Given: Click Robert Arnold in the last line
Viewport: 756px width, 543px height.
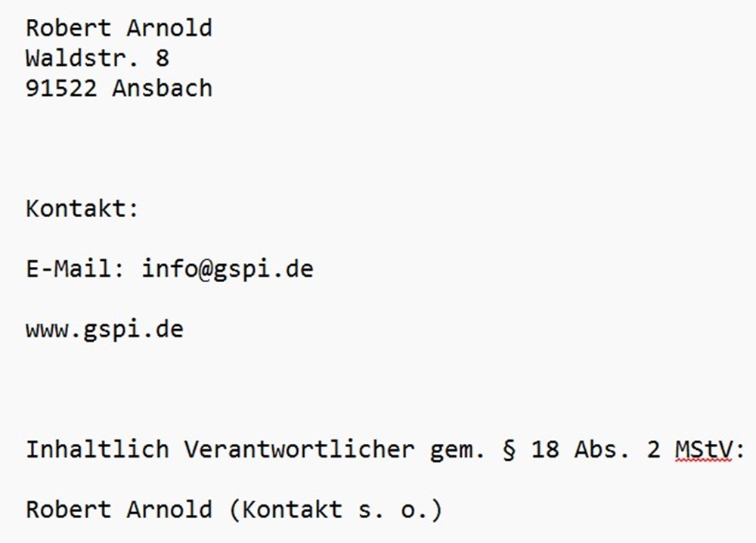Looking at the screenshot, I should [119, 510].
